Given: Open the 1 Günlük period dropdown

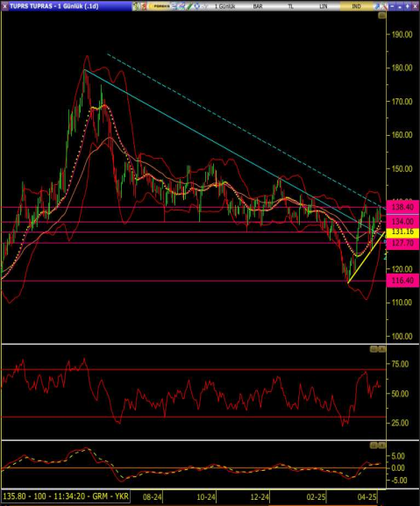Looking at the screenshot, I should click(225, 6).
